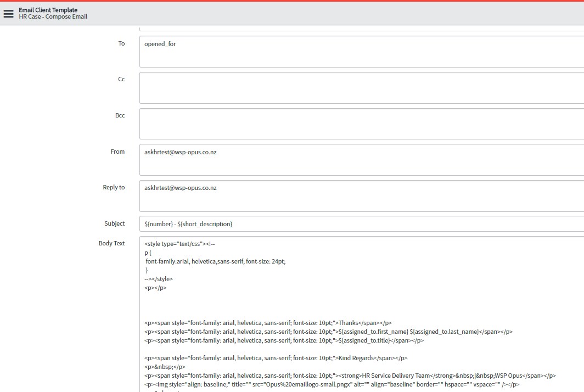Click the From field label
This screenshot has width=584, height=392.
(117, 152)
